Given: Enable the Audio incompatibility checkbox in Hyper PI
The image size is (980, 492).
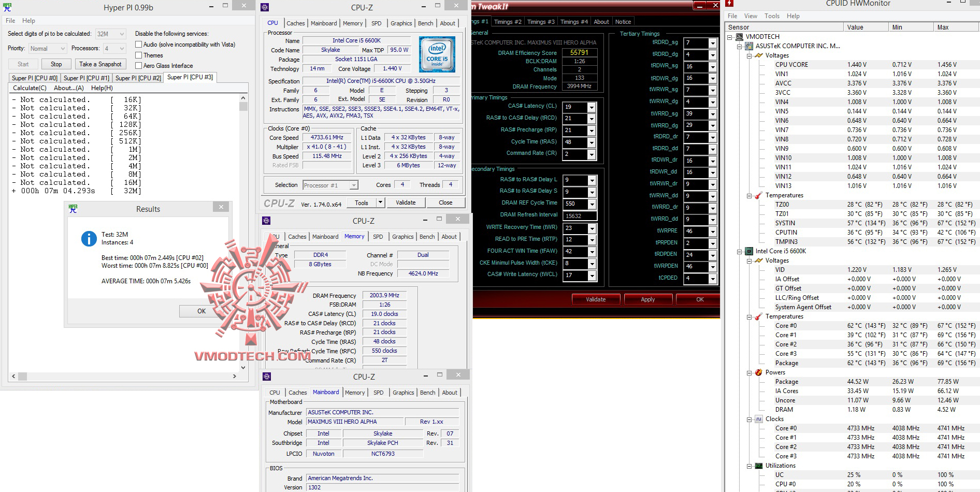Looking at the screenshot, I should click(138, 45).
